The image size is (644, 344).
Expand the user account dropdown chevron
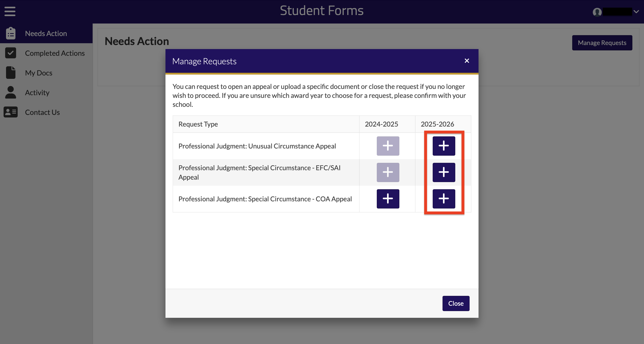click(636, 12)
